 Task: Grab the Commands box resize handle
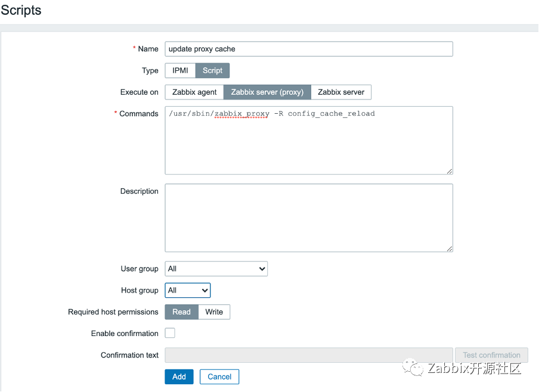[x=450, y=171]
